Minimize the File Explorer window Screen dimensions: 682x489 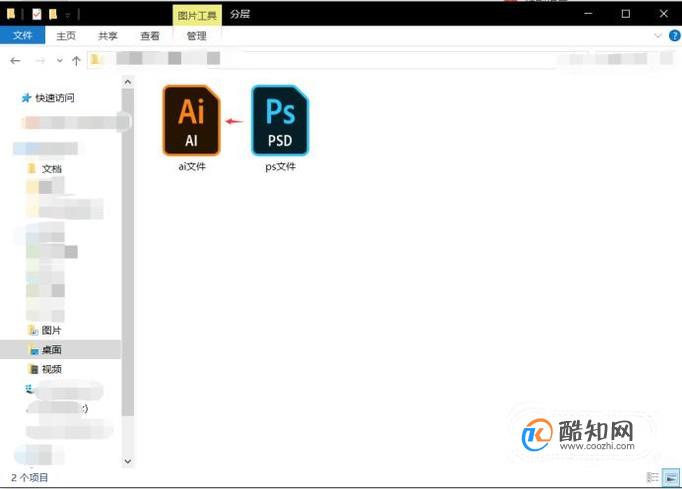588,13
